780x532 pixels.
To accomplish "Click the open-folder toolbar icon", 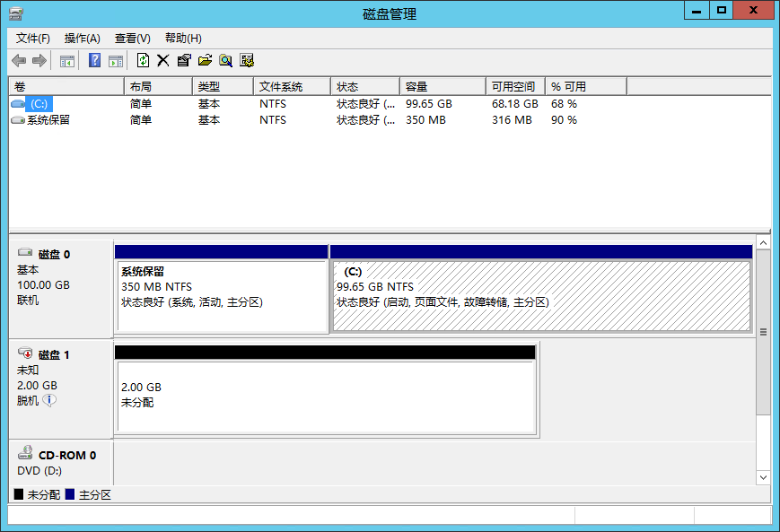I will tap(205, 60).
